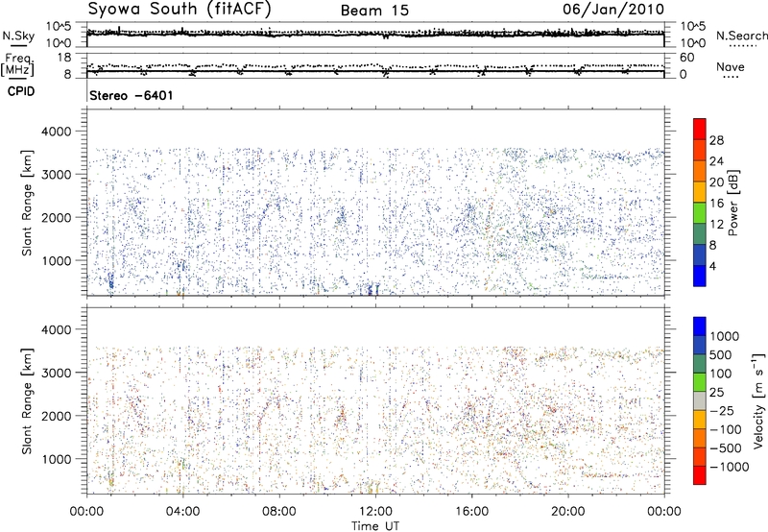
Task: Click the leftmost '00:00' time tick label
Action: [x=86, y=512]
